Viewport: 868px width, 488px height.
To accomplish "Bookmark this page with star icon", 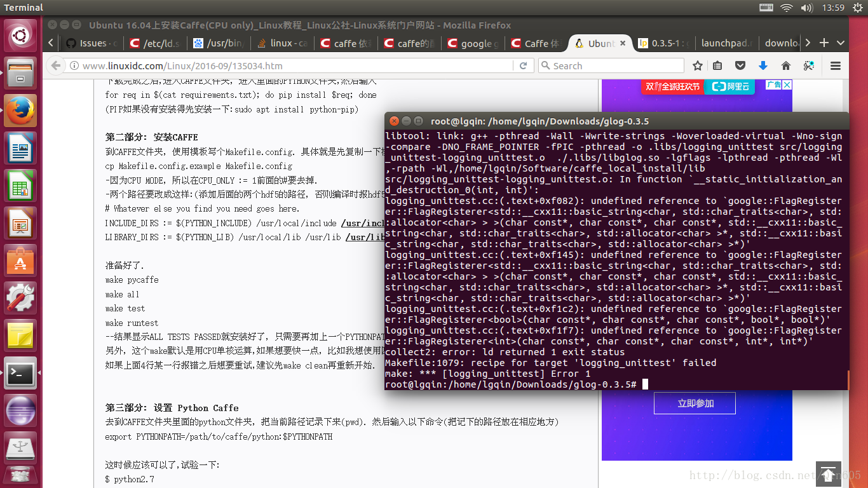I will (x=698, y=65).
